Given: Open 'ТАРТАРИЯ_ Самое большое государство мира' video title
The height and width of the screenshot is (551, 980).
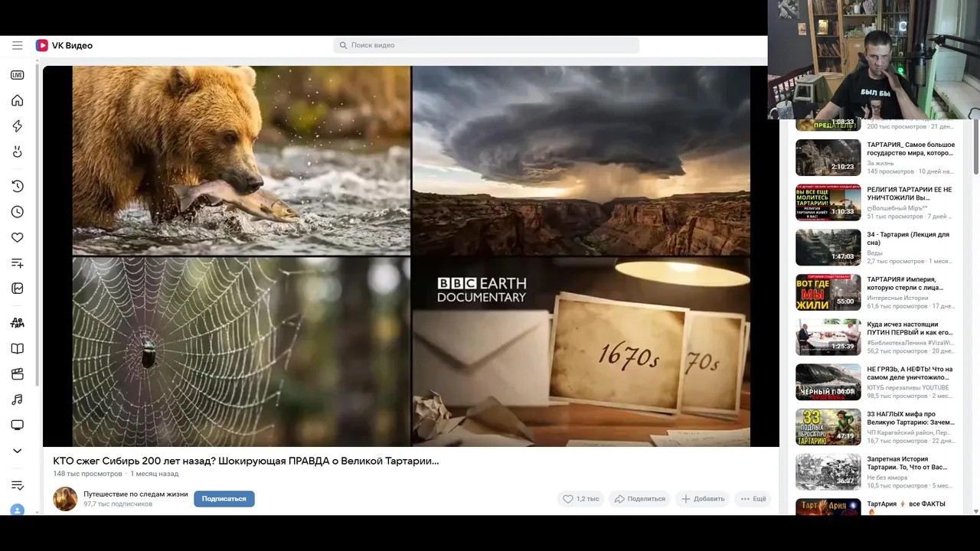Looking at the screenshot, I should (x=910, y=148).
